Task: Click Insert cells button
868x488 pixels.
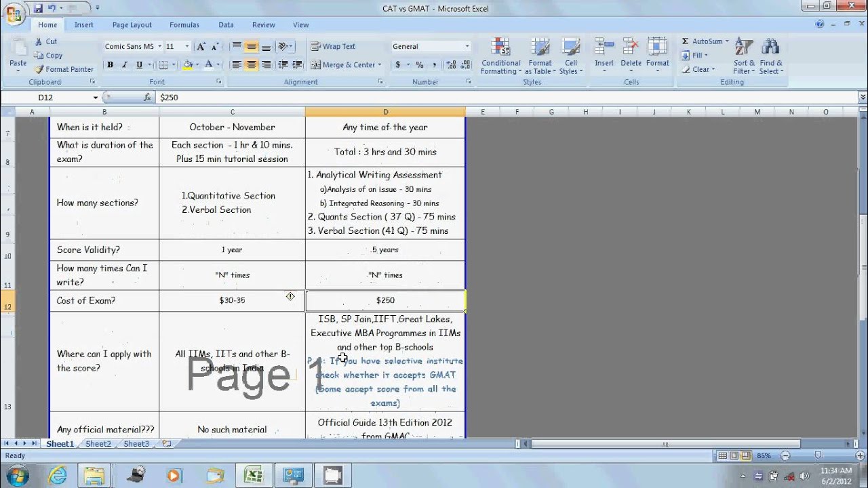Action: tap(604, 54)
